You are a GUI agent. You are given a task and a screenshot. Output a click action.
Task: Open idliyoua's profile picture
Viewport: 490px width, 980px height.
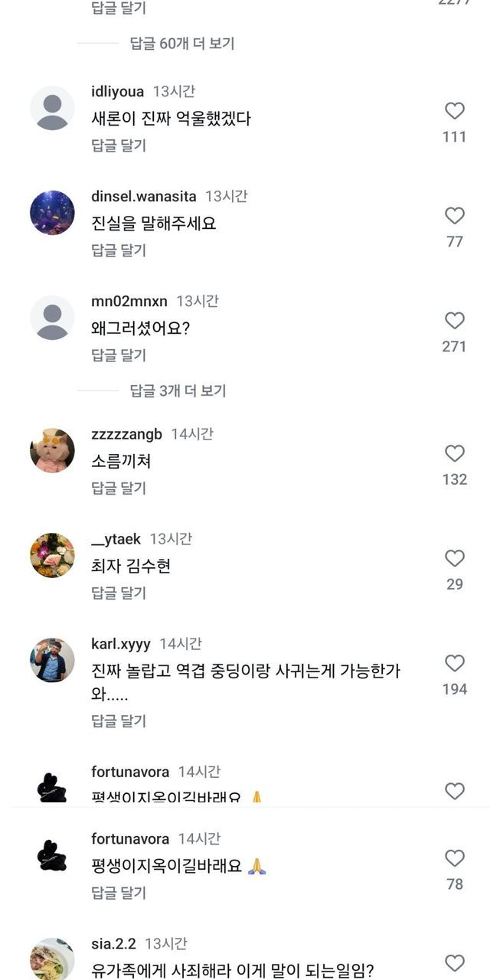[x=52, y=108]
